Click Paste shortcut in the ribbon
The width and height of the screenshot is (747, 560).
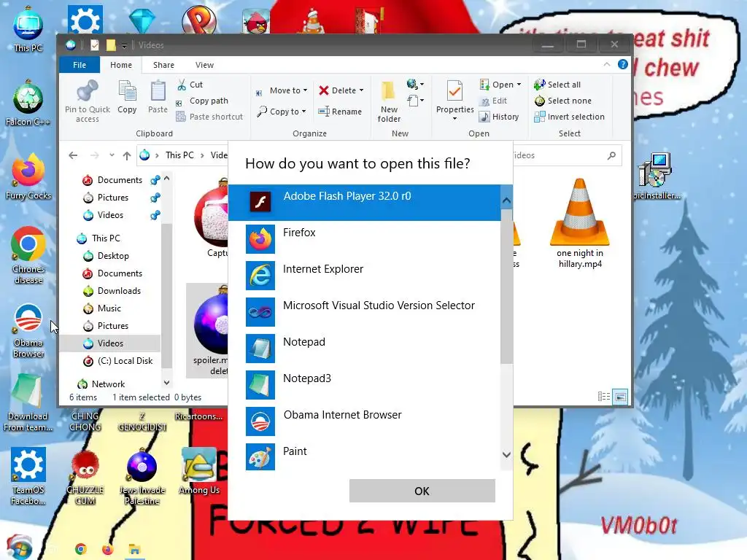pos(209,117)
